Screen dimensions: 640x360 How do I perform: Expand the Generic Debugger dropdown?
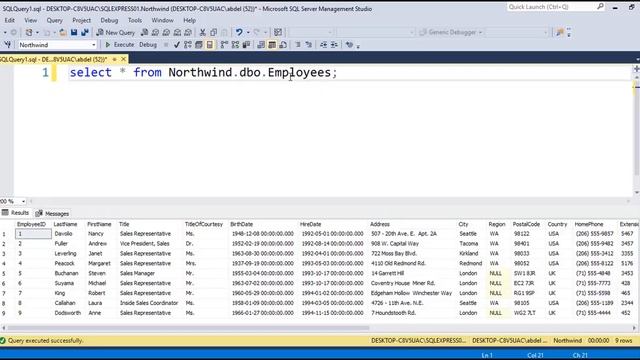click(x=480, y=32)
